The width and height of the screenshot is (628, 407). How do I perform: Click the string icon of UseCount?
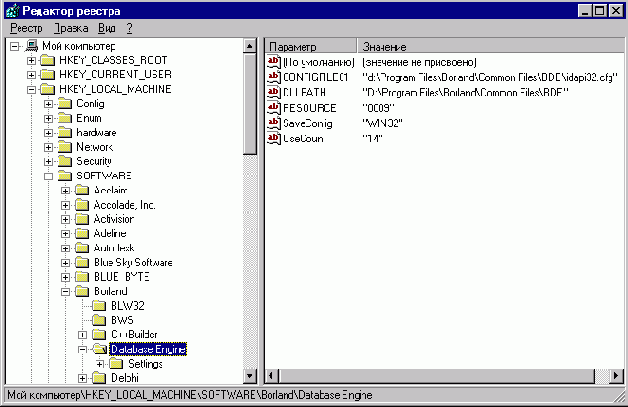click(274, 139)
